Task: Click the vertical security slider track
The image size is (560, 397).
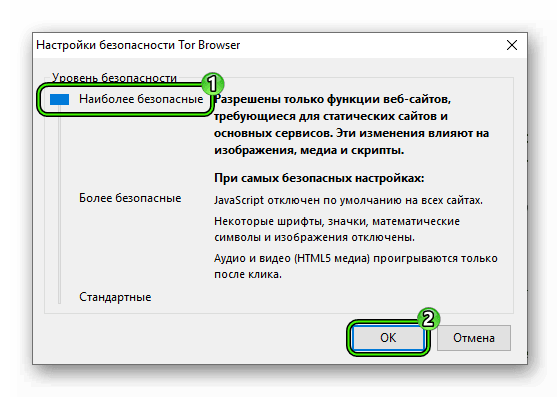Action: tap(60, 204)
